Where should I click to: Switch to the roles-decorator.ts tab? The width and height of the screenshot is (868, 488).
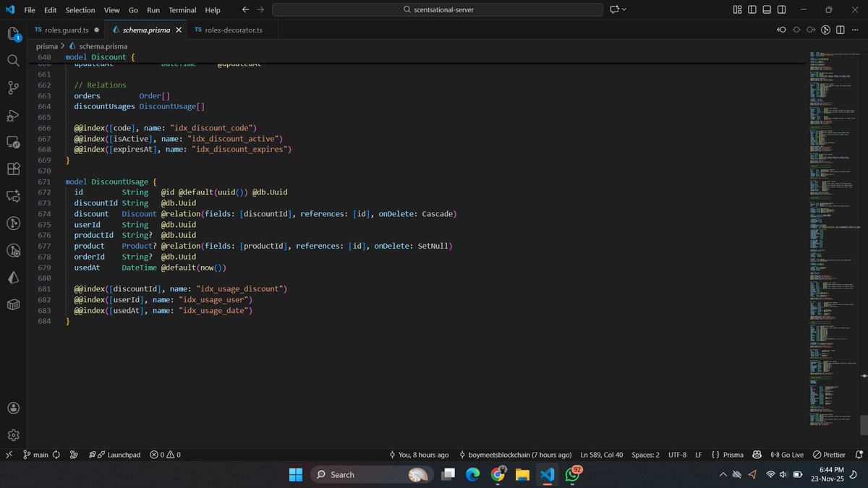[x=233, y=30]
